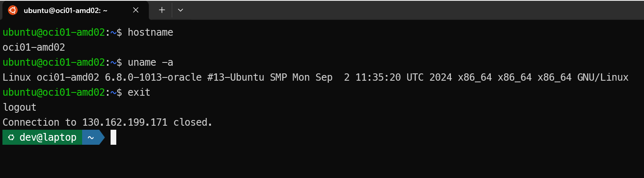Click the "hostname" command text
Image resolution: width=644 pixels, height=178 pixels.
click(150, 32)
